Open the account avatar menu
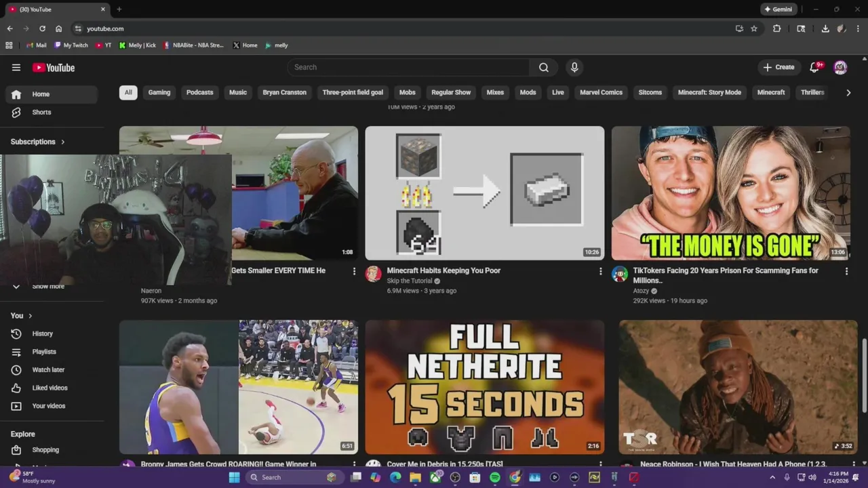Screen dimensions: 868x488 (840, 67)
